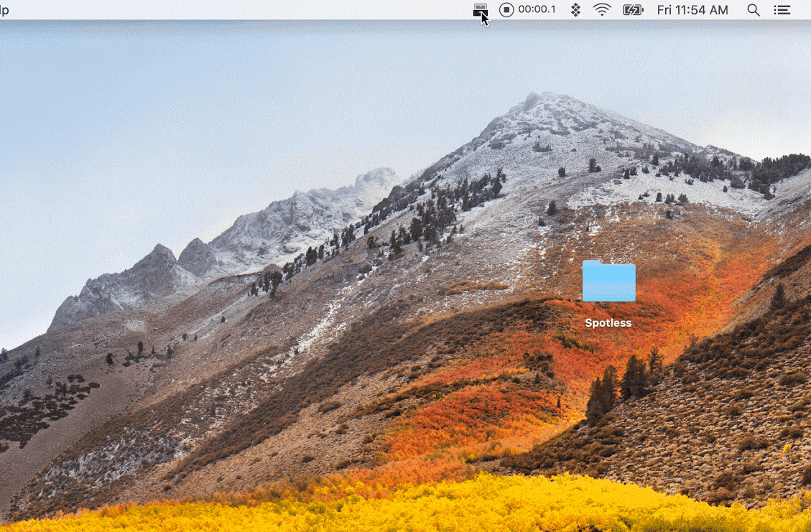
Task: Show battery charging status menu
Action: [x=633, y=10]
